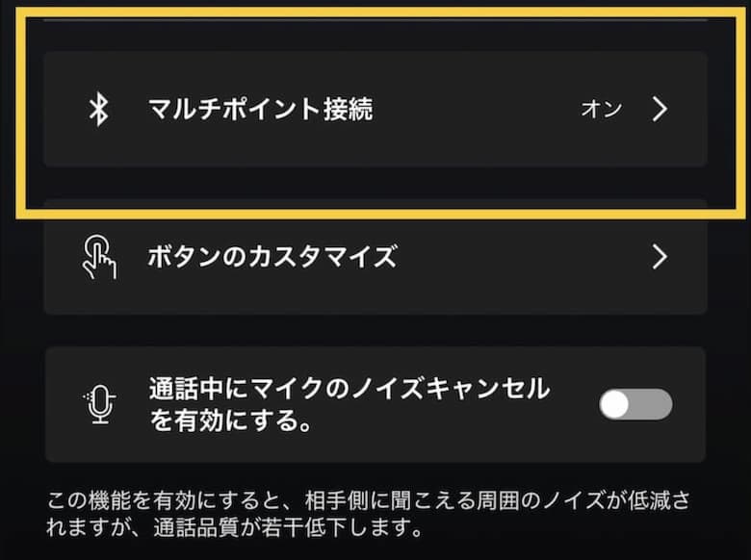Click the blank space in the ボタンのカスタマイズ row

coord(520,257)
